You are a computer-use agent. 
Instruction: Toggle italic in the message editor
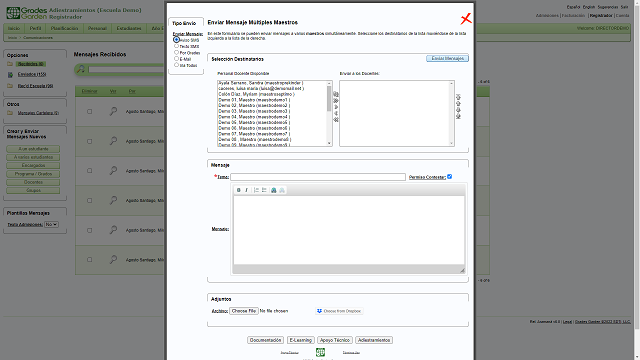[x=247, y=190]
